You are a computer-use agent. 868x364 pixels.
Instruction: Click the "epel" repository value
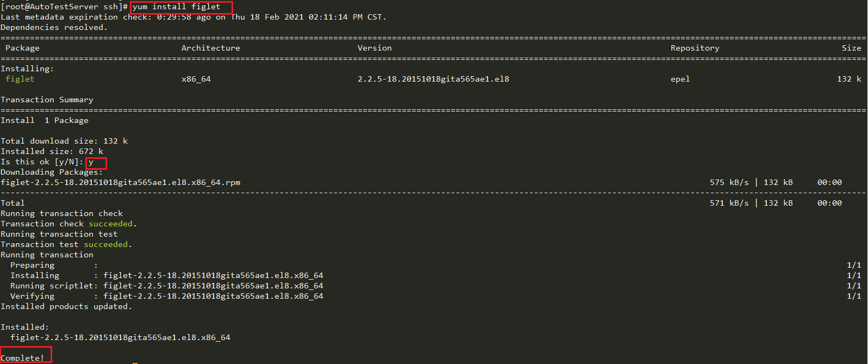[680, 79]
